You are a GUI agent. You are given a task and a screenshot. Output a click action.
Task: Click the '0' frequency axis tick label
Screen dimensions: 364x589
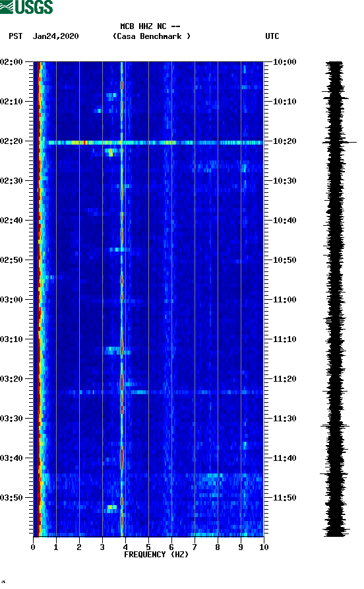pyautogui.click(x=33, y=547)
